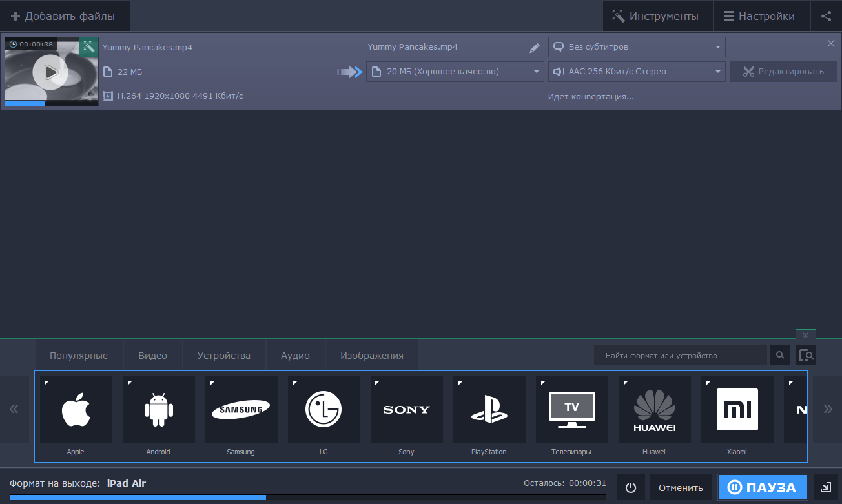Click the share icon in top bar

pos(826,16)
